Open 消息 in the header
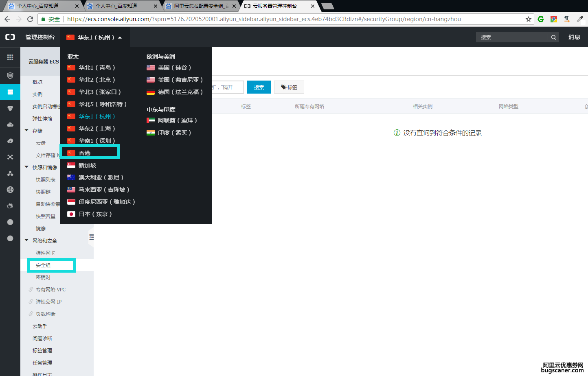This screenshot has height=376, width=588. point(574,37)
